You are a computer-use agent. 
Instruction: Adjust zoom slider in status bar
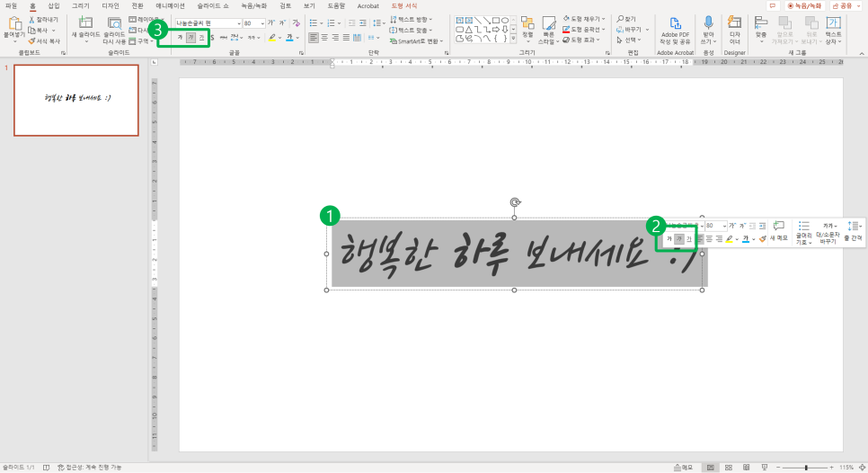(x=806, y=468)
